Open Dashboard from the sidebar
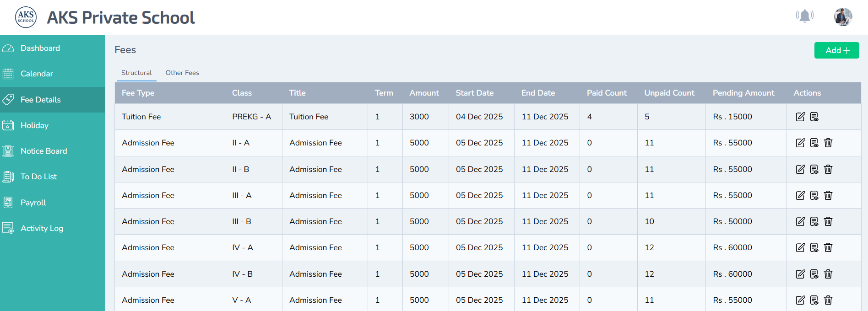 coord(40,48)
